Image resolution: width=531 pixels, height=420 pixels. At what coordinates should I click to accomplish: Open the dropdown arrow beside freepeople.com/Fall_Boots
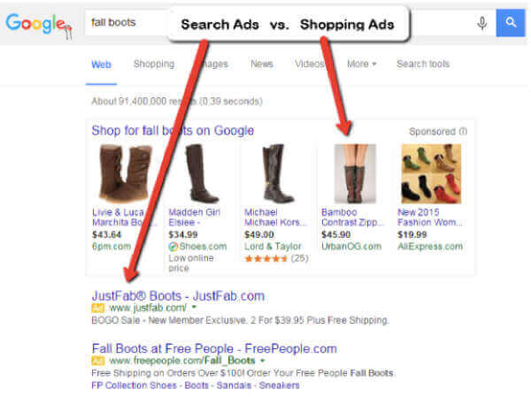[262, 361]
